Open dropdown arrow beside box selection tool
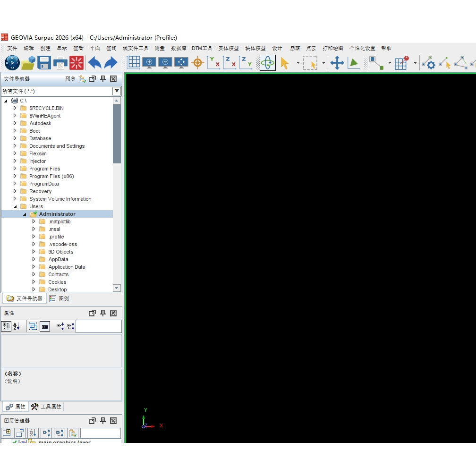The height and width of the screenshot is (476, 476). tap(323, 63)
